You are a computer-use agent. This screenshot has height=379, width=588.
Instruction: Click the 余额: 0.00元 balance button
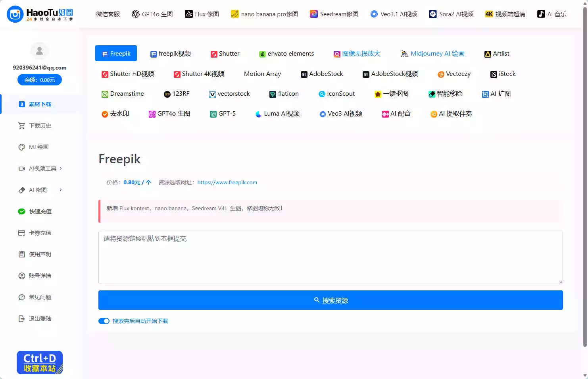point(40,80)
